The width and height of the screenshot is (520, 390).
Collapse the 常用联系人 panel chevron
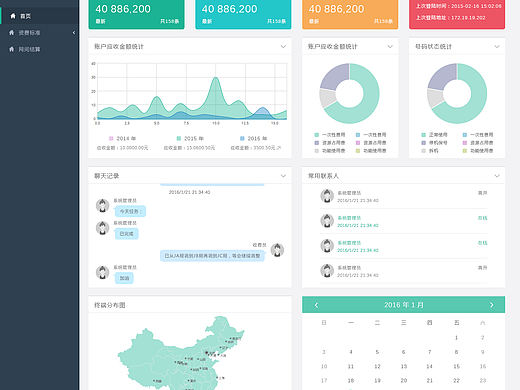pos(497,176)
